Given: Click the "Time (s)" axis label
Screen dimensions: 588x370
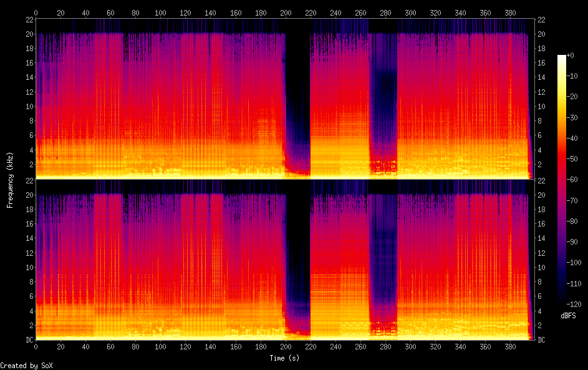Looking at the screenshot, I should tap(285, 358).
